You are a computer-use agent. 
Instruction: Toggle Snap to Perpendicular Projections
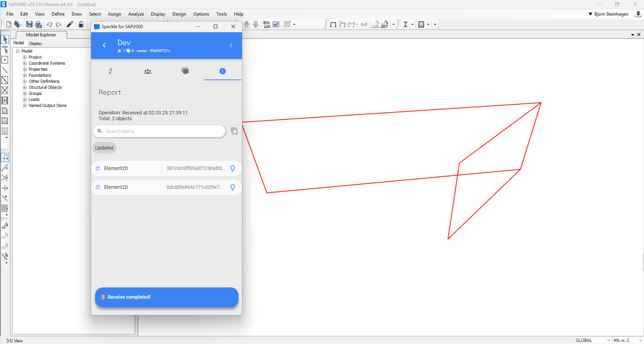[x=5, y=188]
